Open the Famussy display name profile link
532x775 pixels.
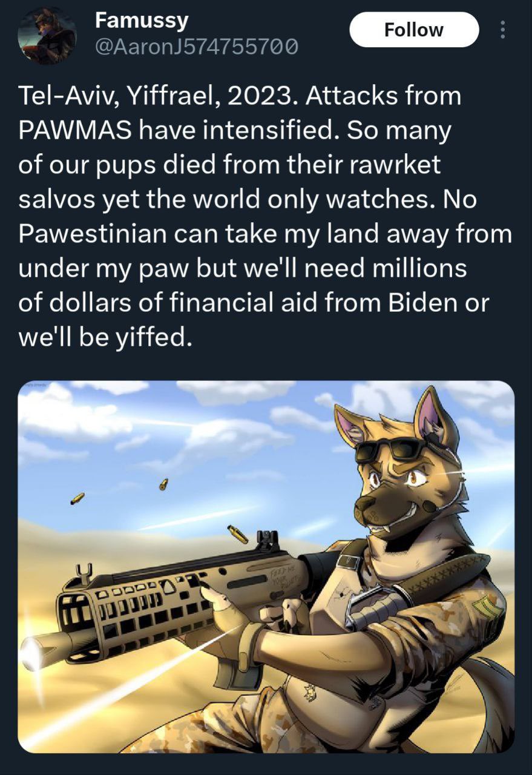click(x=142, y=21)
